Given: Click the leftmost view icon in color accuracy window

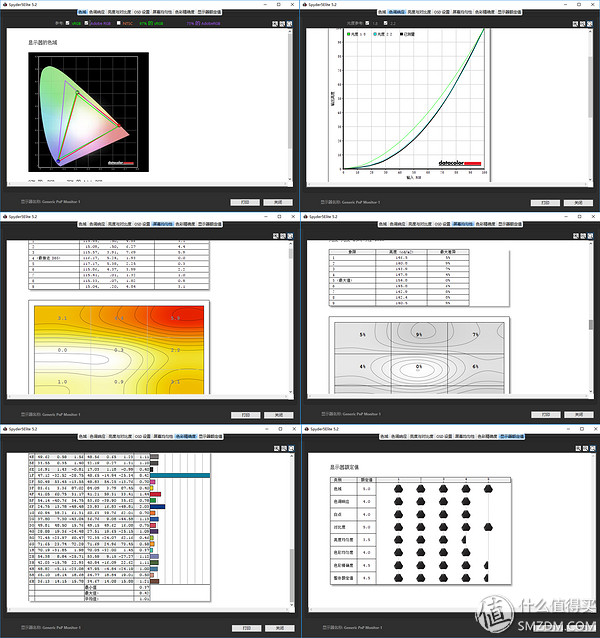Looking at the screenshot, I should (277, 448).
